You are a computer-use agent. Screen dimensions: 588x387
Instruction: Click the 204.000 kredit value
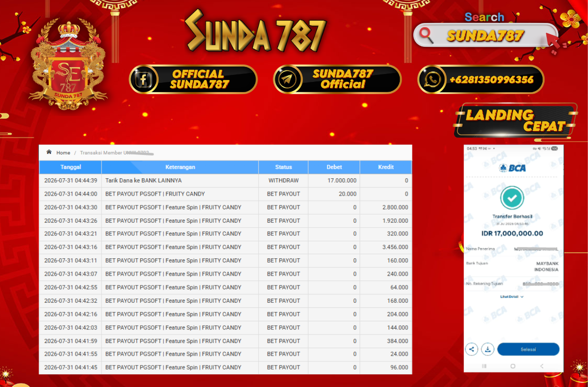[x=398, y=314]
